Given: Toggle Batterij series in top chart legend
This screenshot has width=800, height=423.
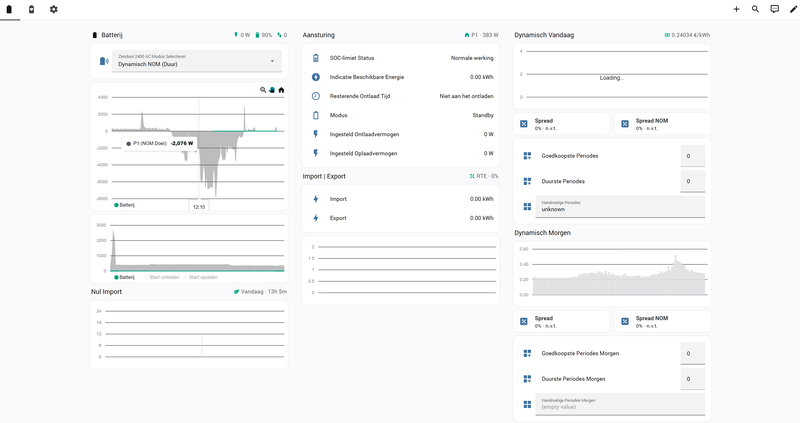Looking at the screenshot, I should coord(124,204).
